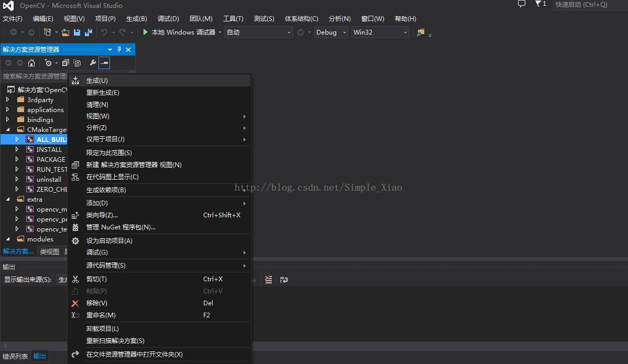Viewport: 628px width, 364px height.
Task: Choose 重新扫描解决方案(S)
Action: [x=159, y=341]
